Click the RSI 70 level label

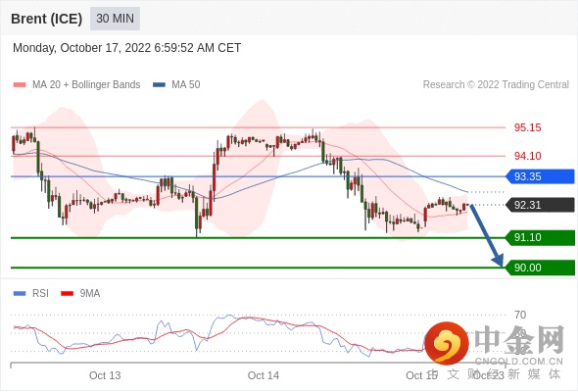coord(520,315)
